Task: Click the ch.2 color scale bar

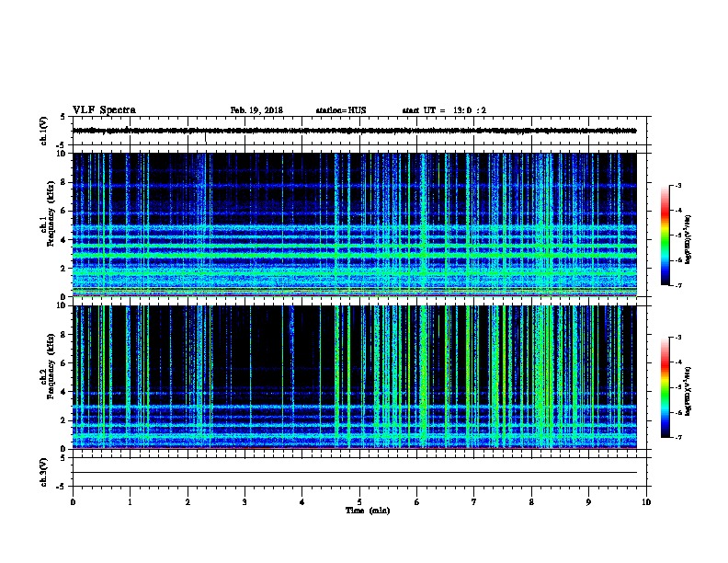Action: tap(665, 387)
